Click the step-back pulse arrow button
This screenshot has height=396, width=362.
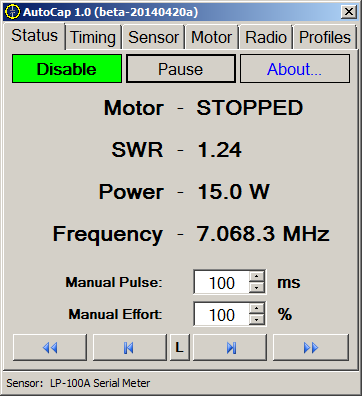(x=129, y=348)
